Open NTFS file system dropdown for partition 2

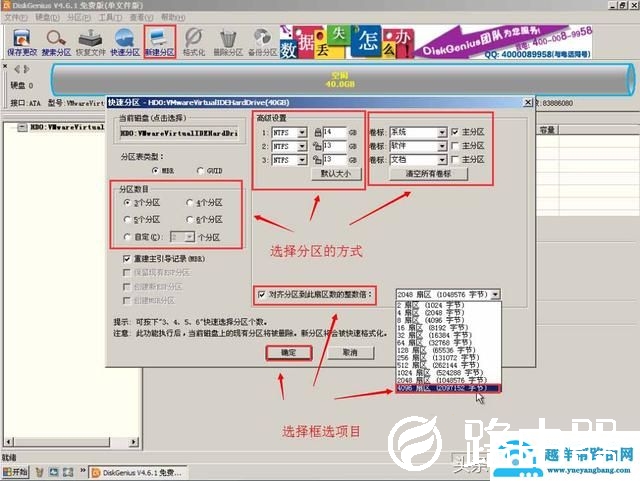(x=302, y=146)
